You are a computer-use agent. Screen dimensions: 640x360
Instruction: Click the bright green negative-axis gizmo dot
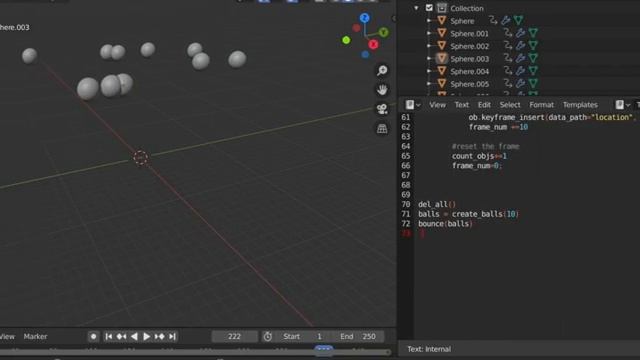pyautogui.click(x=346, y=40)
